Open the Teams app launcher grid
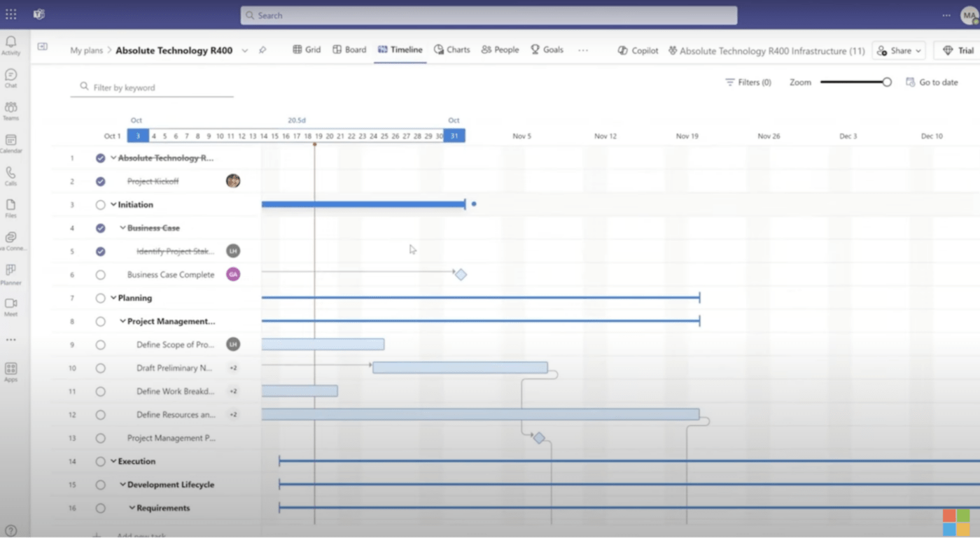This screenshot has height=538, width=980. 11,15
